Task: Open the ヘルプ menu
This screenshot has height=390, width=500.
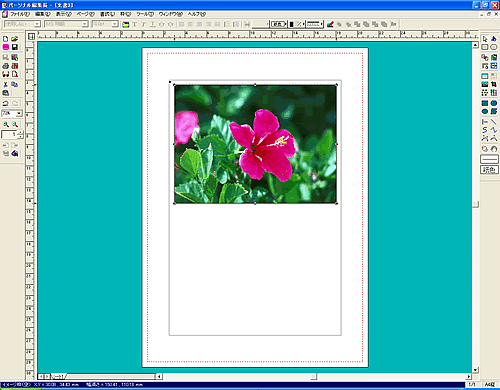Action: [197, 14]
